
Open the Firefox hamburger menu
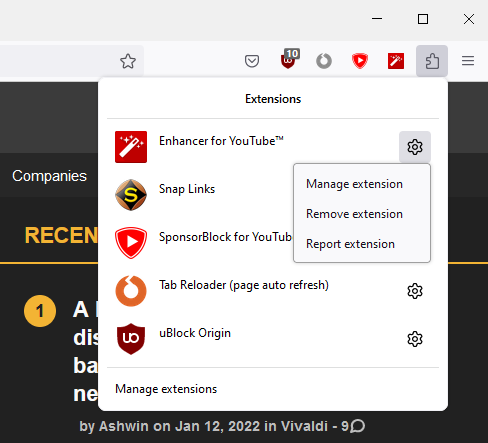click(x=468, y=61)
